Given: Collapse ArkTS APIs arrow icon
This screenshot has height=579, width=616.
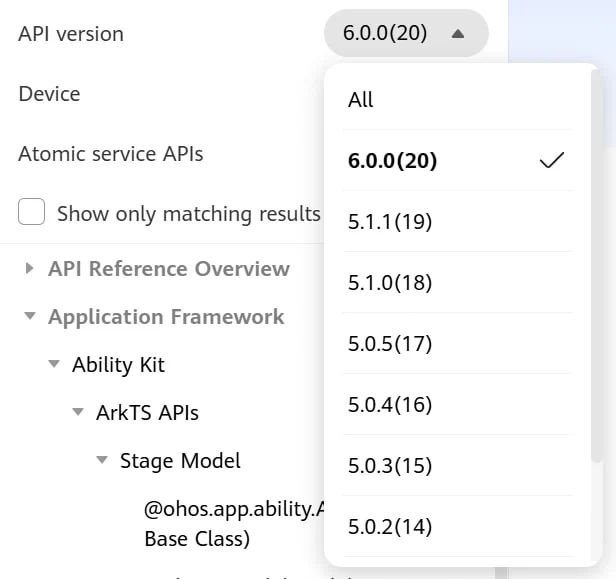Looking at the screenshot, I should [78, 412].
